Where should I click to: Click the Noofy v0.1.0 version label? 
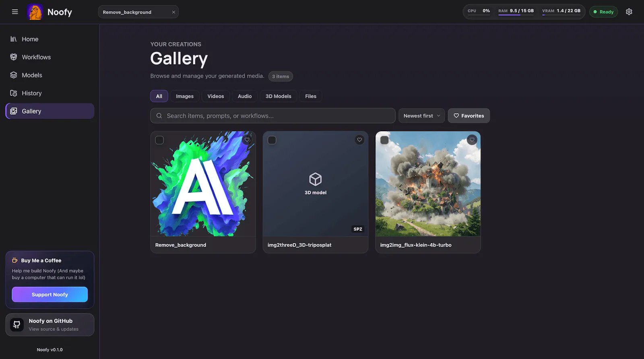50,350
